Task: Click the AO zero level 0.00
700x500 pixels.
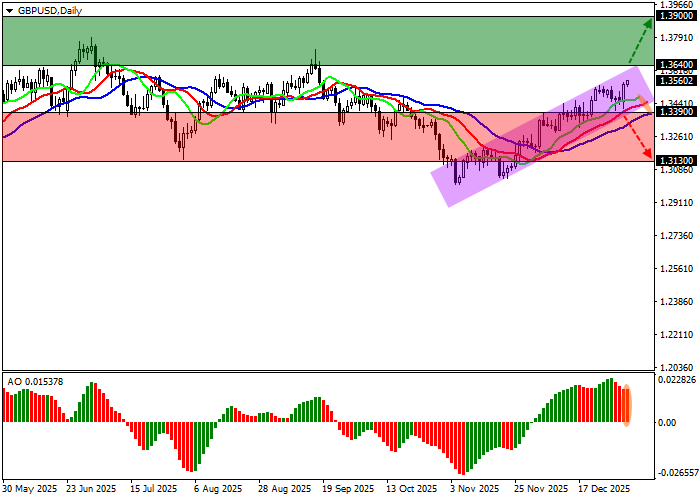Action: [x=667, y=422]
